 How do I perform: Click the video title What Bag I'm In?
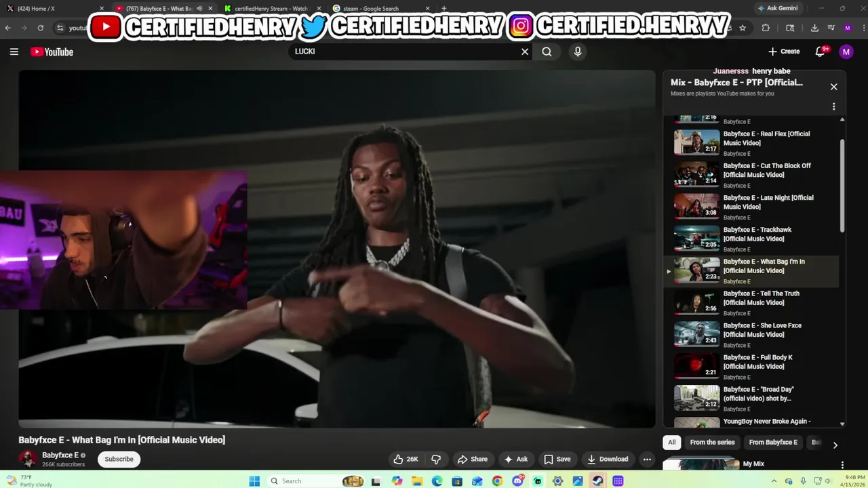[122, 440]
